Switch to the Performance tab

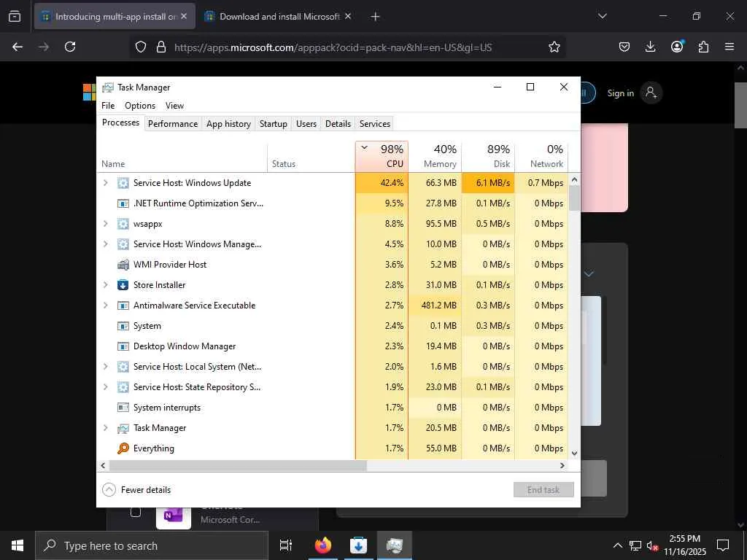click(x=172, y=124)
